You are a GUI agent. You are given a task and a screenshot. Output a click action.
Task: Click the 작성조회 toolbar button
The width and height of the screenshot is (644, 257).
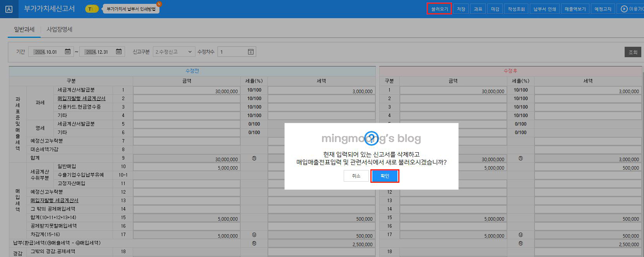click(516, 9)
